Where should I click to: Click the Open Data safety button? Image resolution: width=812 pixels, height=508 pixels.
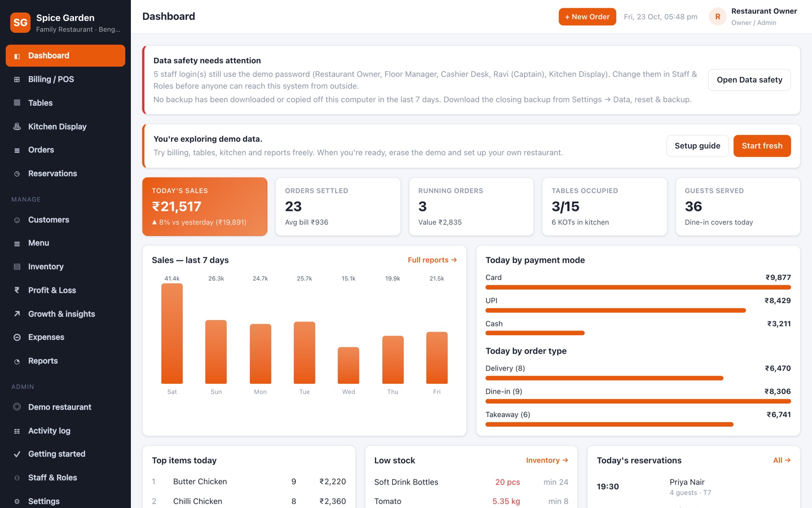click(749, 80)
